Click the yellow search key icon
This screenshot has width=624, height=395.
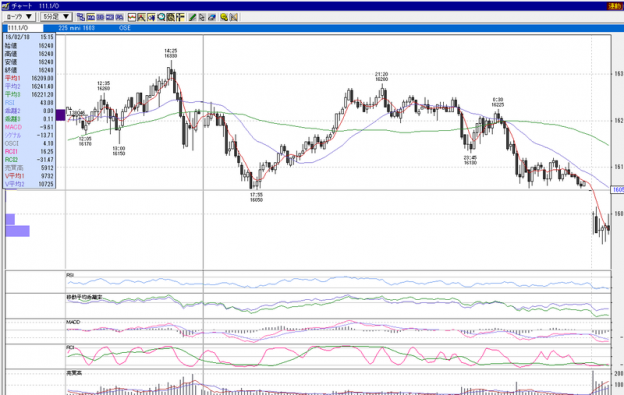(x=224, y=17)
